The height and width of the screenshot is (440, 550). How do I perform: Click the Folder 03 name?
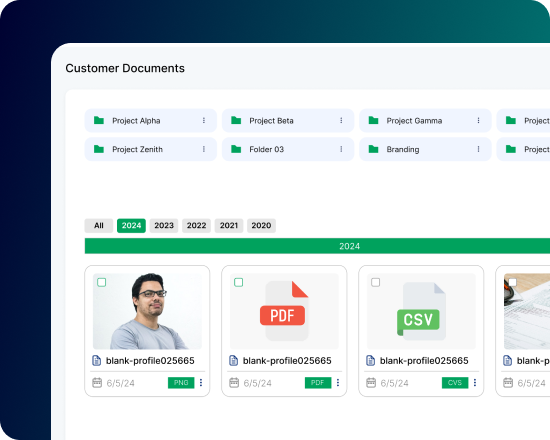[267, 149]
